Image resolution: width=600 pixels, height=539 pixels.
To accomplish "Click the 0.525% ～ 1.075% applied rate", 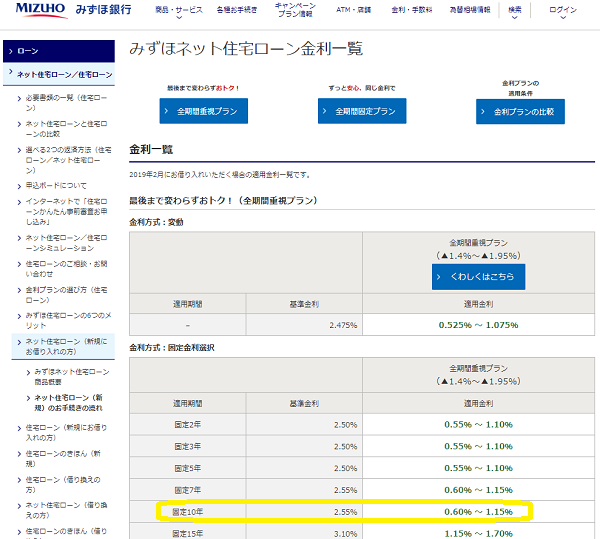I will pyautogui.click(x=478, y=325).
